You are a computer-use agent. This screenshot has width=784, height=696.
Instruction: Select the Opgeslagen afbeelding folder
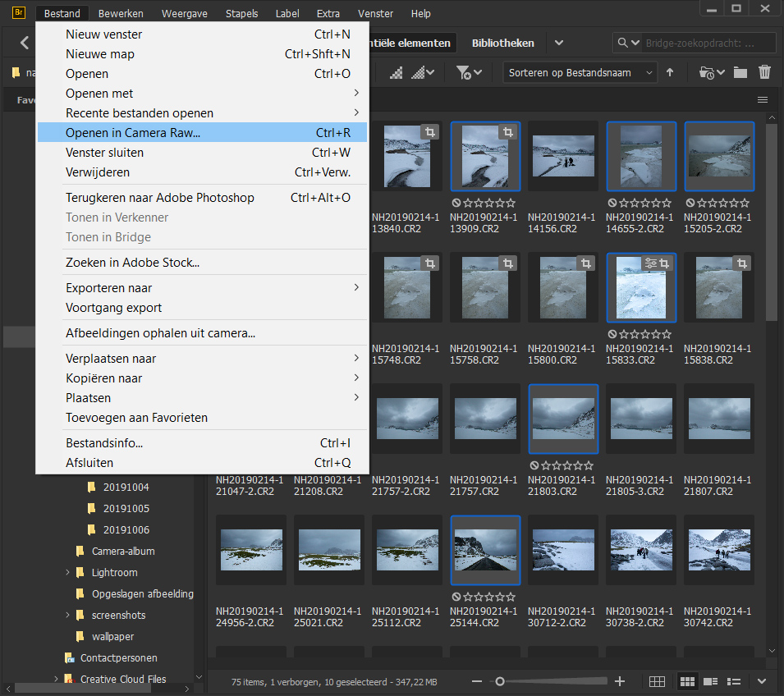point(143,594)
